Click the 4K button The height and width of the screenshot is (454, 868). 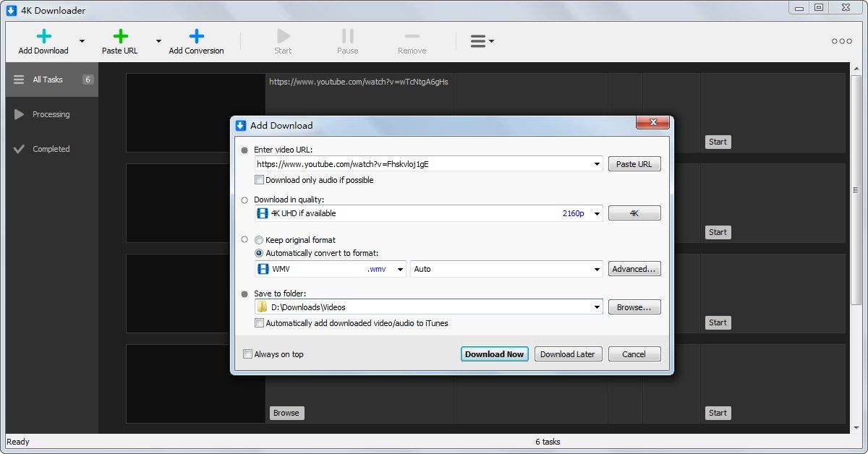(x=634, y=213)
